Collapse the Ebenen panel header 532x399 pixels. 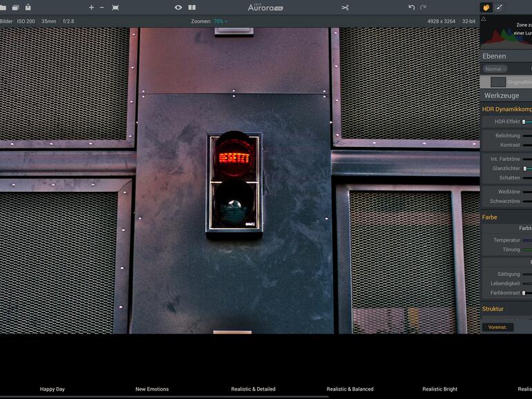pyautogui.click(x=506, y=56)
